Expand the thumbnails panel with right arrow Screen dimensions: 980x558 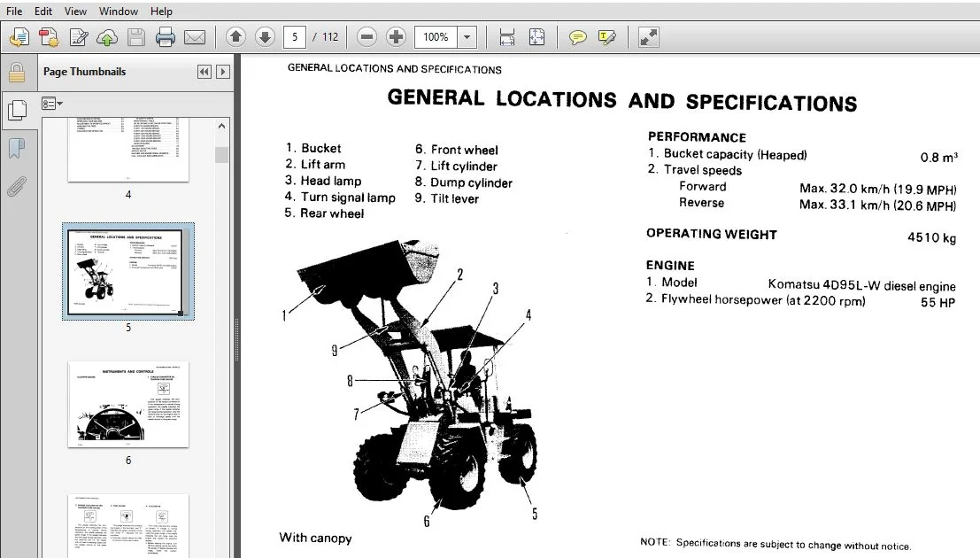pyautogui.click(x=222, y=72)
